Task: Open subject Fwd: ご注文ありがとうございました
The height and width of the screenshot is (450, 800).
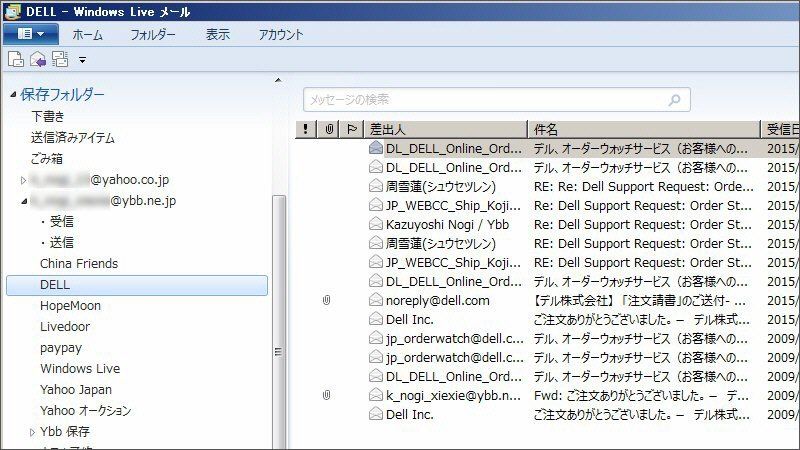Action: tap(642, 395)
